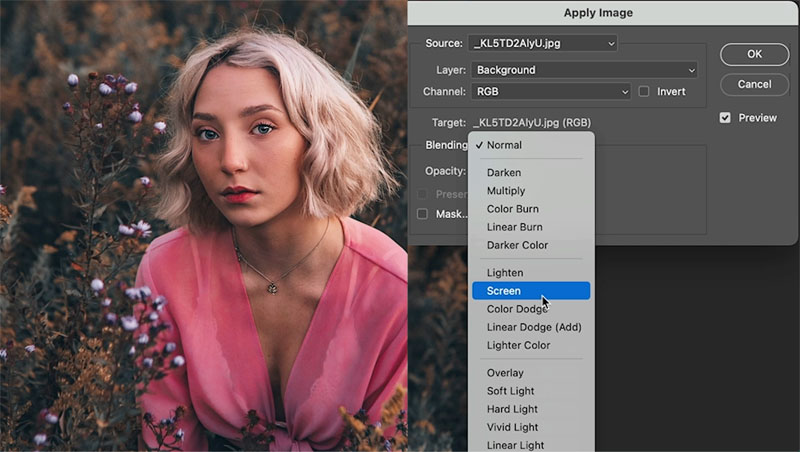The width and height of the screenshot is (800, 452).
Task: Click the portrait photo on canvas
Action: (x=204, y=226)
